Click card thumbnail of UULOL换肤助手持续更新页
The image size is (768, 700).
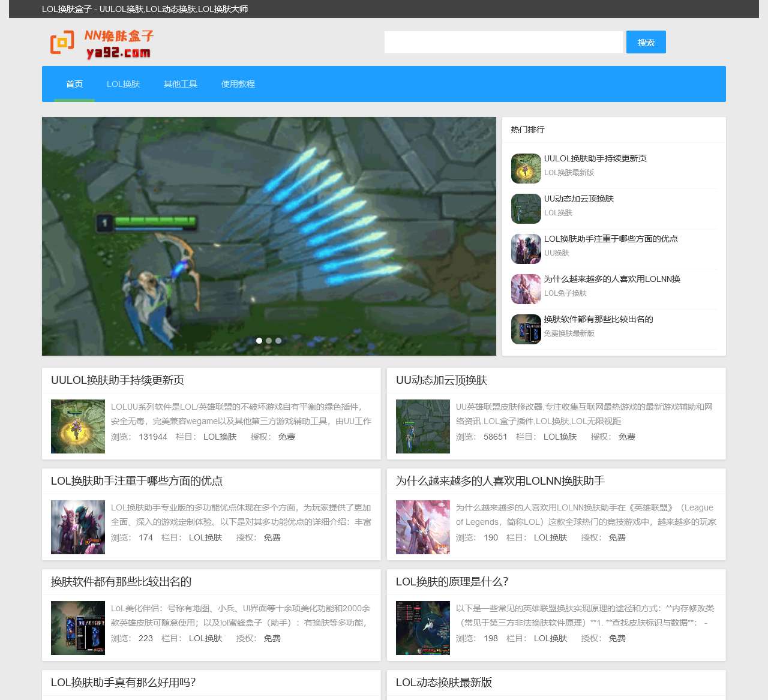[78, 426]
